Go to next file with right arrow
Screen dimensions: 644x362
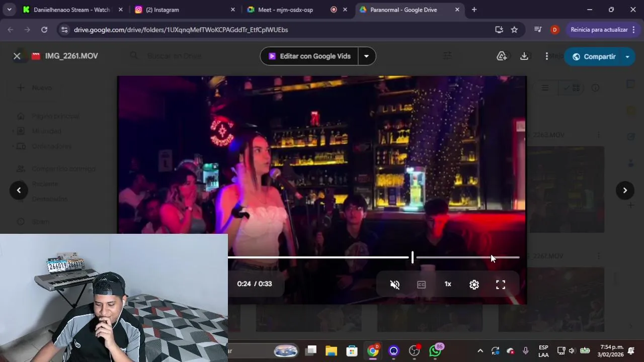point(625,190)
